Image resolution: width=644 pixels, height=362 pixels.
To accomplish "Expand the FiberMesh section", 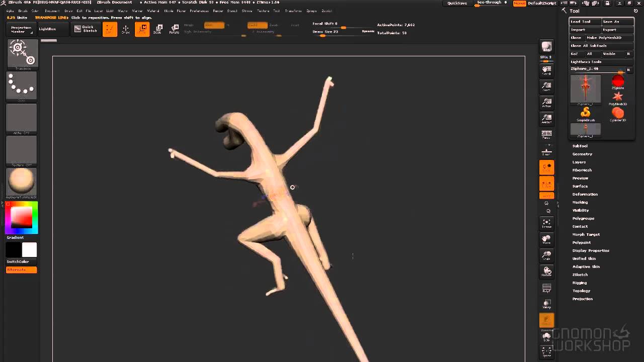I will tap(582, 170).
